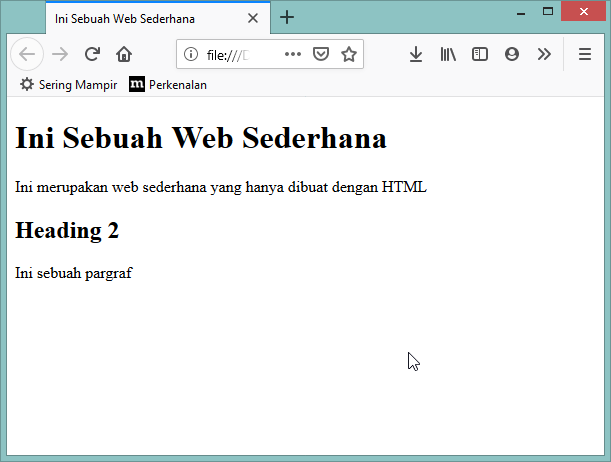Open the page actions three-dot menu

pyautogui.click(x=293, y=55)
